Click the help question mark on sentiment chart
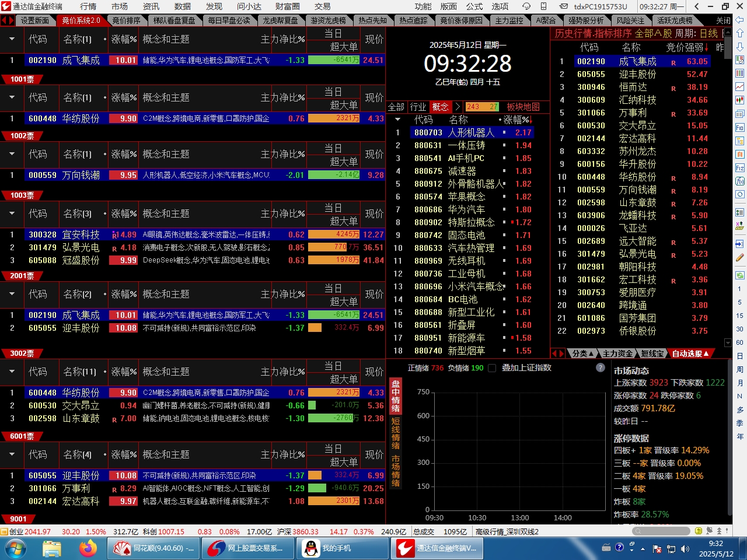The width and height of the screenshot is (747, 560). (601, 367)
